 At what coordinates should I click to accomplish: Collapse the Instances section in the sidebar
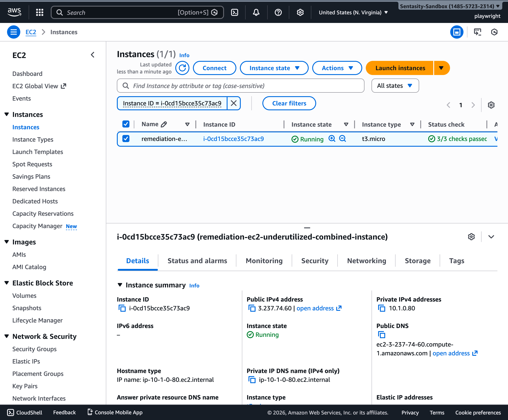click(x=7, y=114)
